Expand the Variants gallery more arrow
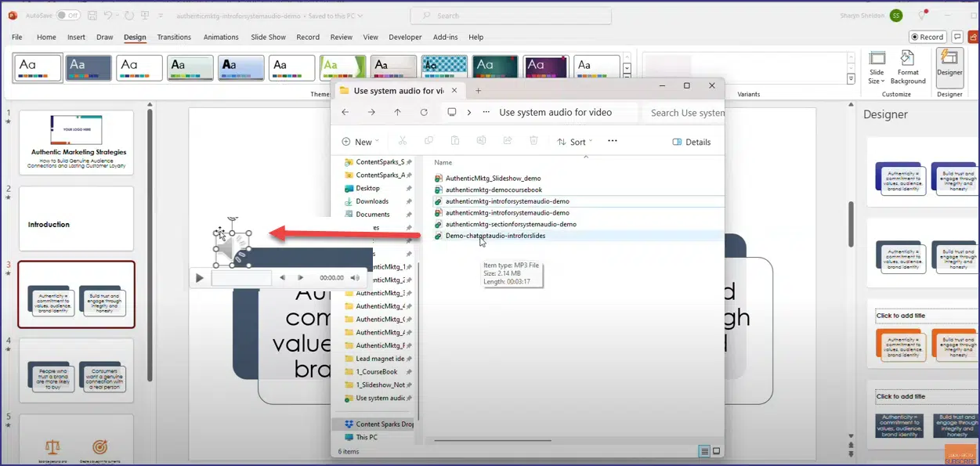Viewport: 980px width, 466px height. point(851,79)
